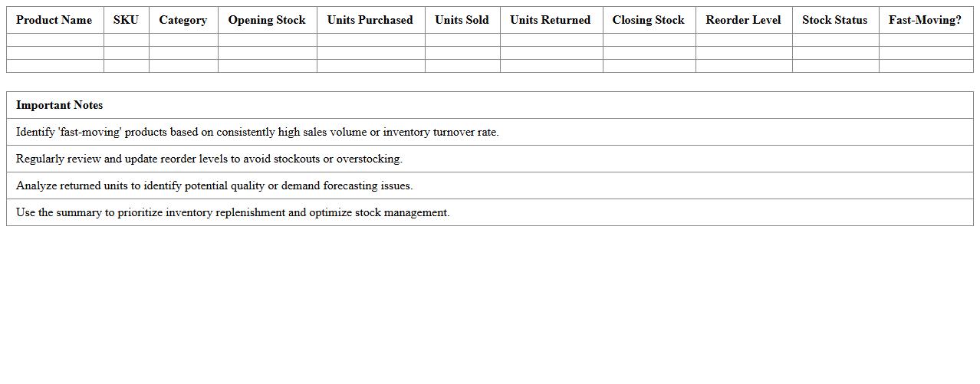Click the Units Returned column header
Image resolution: width=980 pixels, height=384 pixels.
coord(551,20)
